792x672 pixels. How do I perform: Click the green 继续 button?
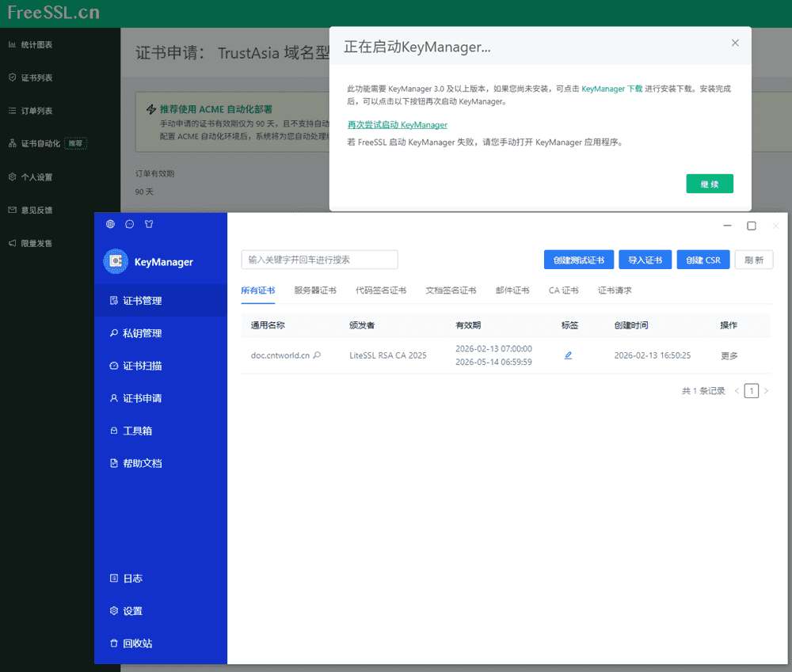tap(710, 184)
